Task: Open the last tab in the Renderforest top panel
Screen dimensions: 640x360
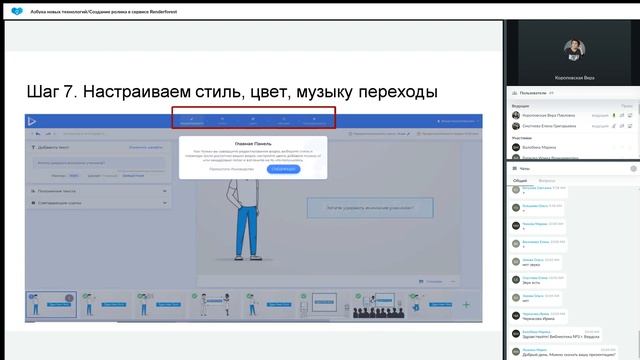Action: click(314, 121)
